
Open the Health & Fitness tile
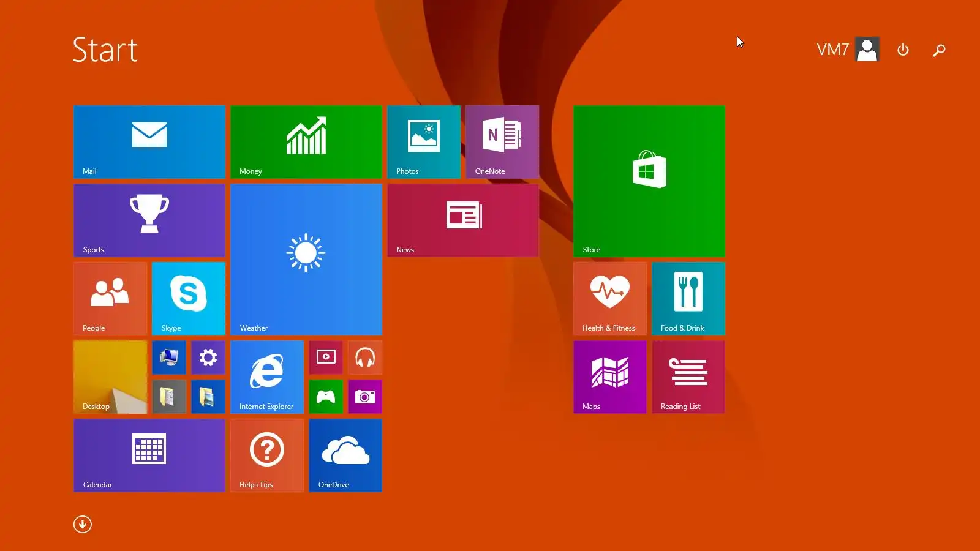pos(610,299)
